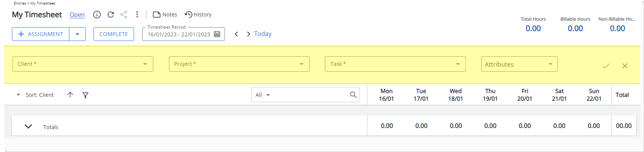
Task: Open the Notes panel
Action: coord(165,15)
